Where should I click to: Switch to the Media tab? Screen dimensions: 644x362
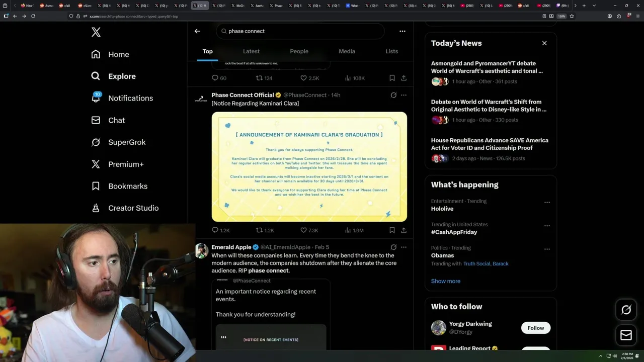(x=347, y=51)
